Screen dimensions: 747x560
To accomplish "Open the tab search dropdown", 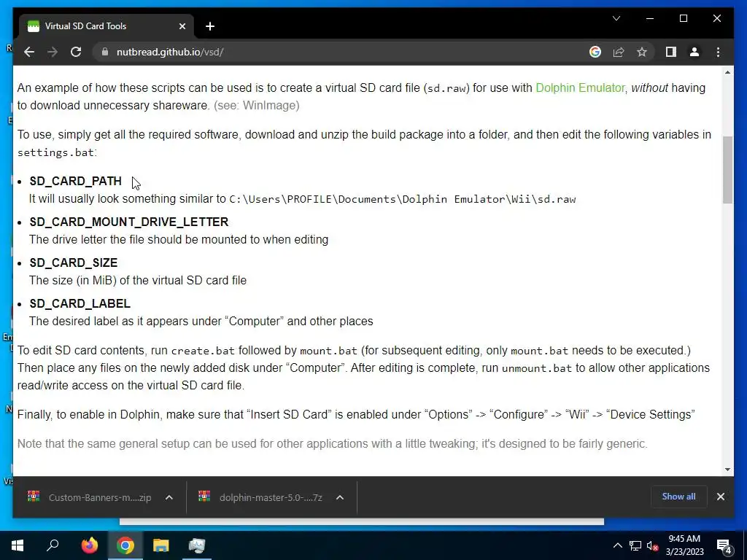I will click(x=616, y=18).
